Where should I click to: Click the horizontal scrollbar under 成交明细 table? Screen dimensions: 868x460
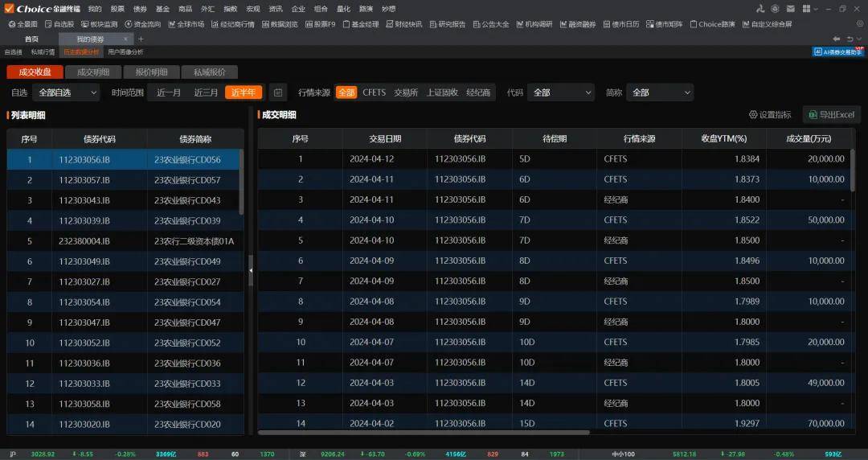coord(424,433)
